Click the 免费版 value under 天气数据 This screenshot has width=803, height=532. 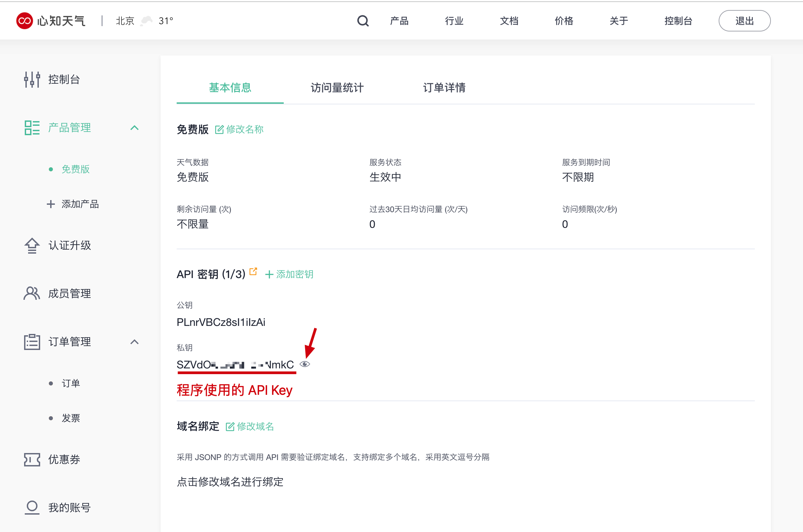(x=192, y=177)
